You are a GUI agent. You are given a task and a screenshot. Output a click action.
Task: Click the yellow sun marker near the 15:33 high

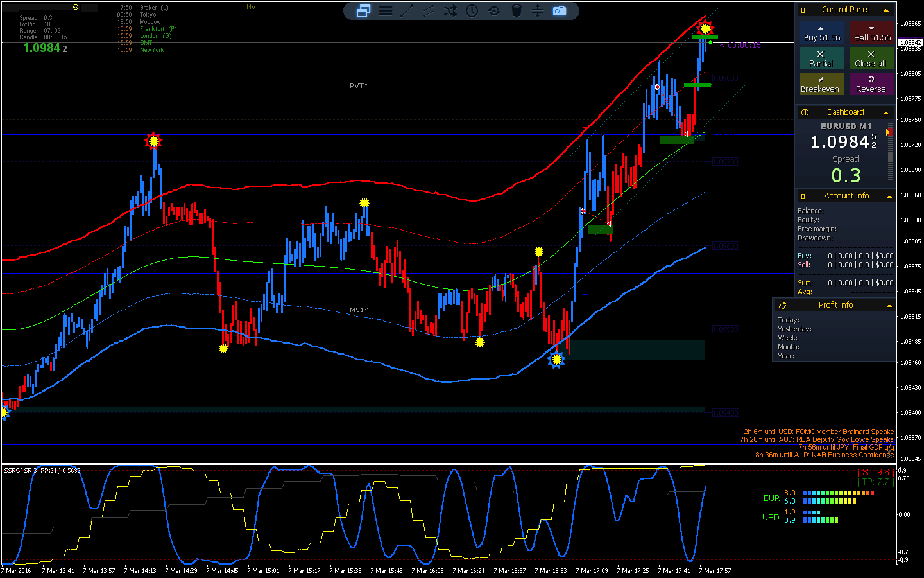[364, 203]
